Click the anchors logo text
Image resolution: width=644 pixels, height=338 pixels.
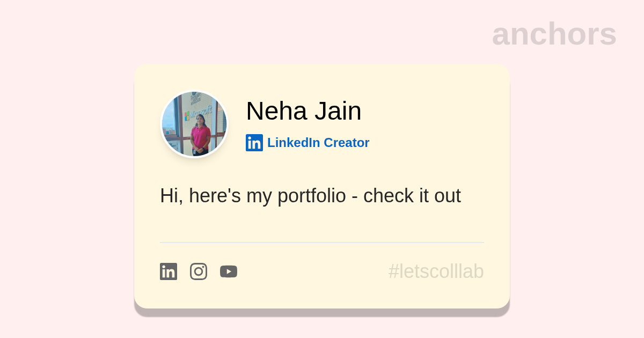554,34
